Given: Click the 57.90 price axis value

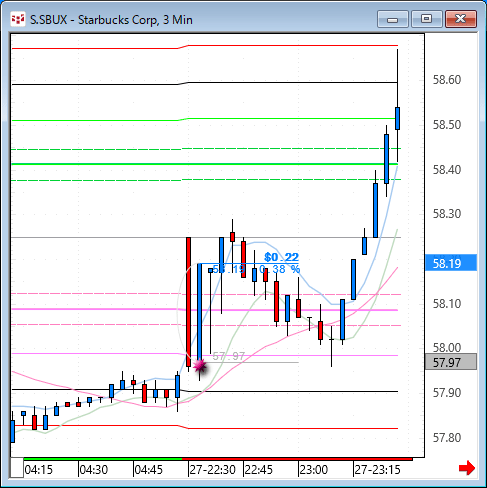Looking at the screenshot, I should tap(447, 393).
